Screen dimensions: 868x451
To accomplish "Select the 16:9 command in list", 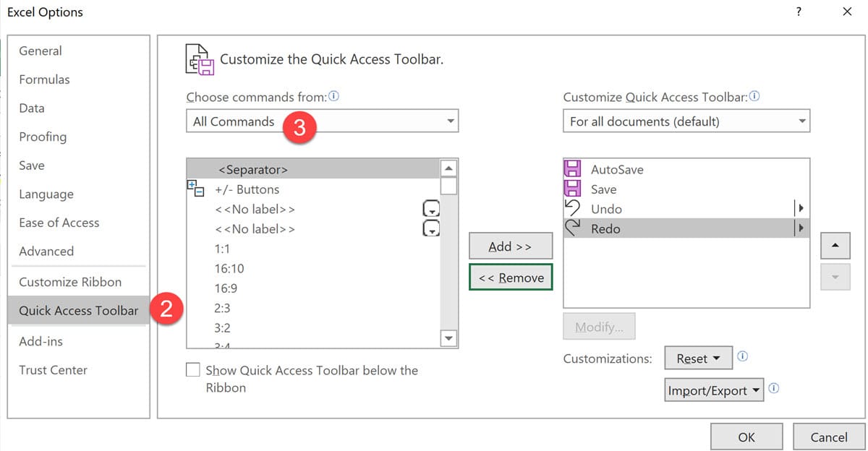I will pos(227,288).
